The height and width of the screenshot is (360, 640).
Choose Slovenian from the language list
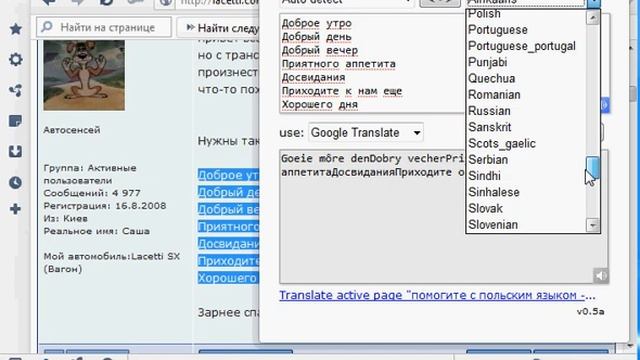coord(493,225)
